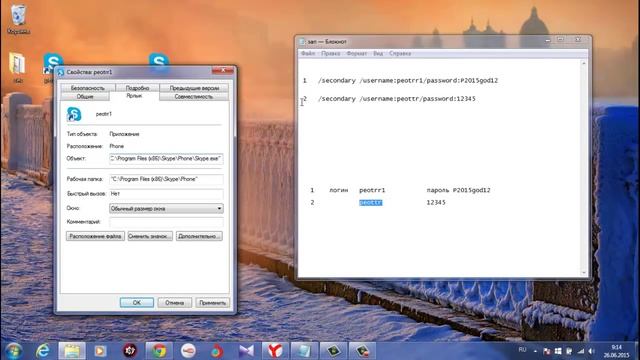Select the Ярлык tab

(134, 96)
